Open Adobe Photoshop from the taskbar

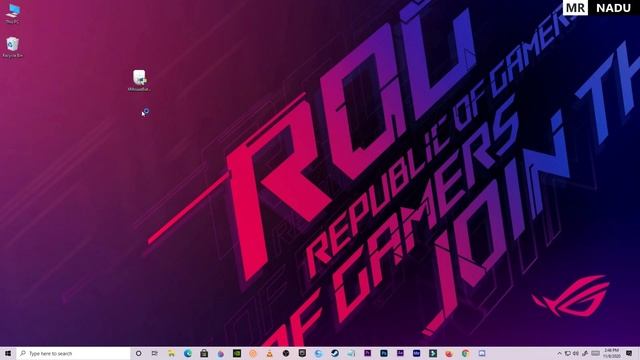384,353
